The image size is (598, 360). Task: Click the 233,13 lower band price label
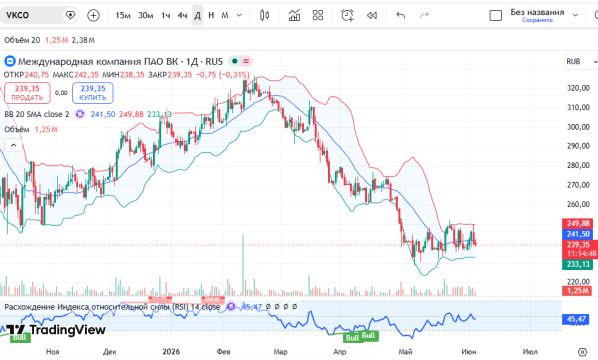577,264
